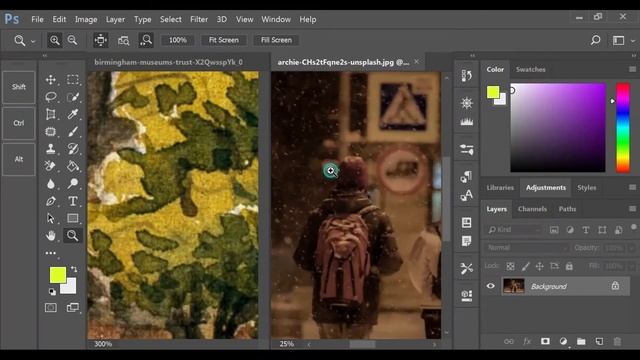The image size is (640, 360).
Task: Toggle lock position in Layers panel
Action: [540, 267]
